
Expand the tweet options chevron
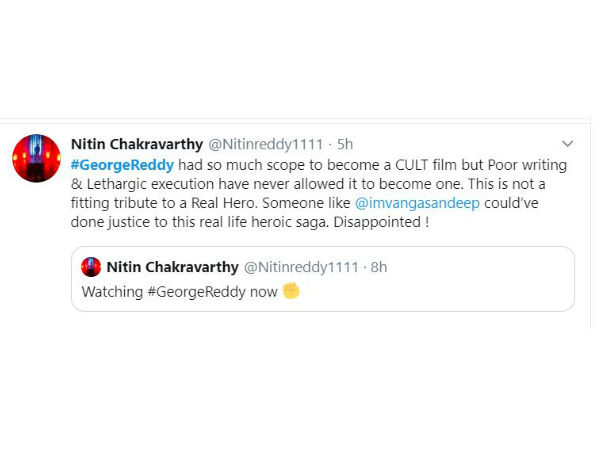coord(567,144)
